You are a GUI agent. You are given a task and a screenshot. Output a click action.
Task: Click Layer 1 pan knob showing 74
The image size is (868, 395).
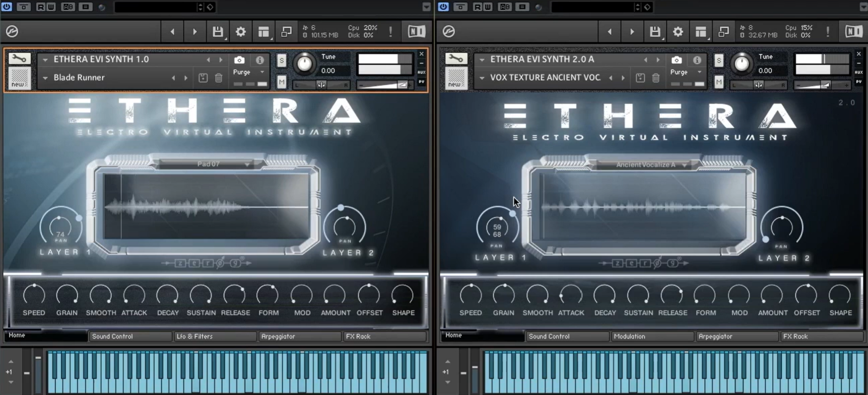click(60, 227)
